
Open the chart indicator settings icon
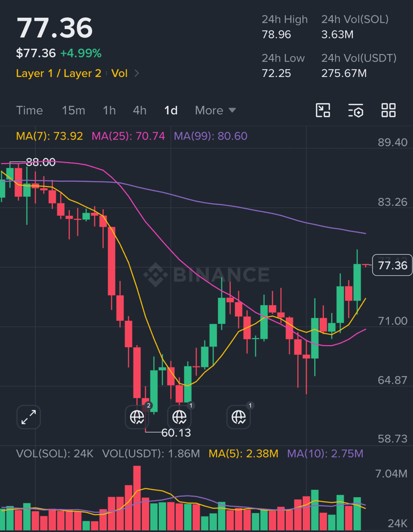[356, 110]
